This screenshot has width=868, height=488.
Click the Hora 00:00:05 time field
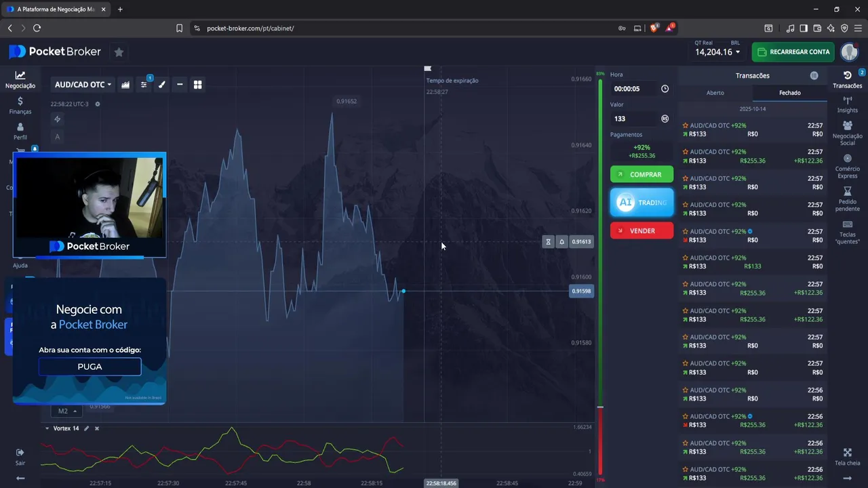click(635, 89)
